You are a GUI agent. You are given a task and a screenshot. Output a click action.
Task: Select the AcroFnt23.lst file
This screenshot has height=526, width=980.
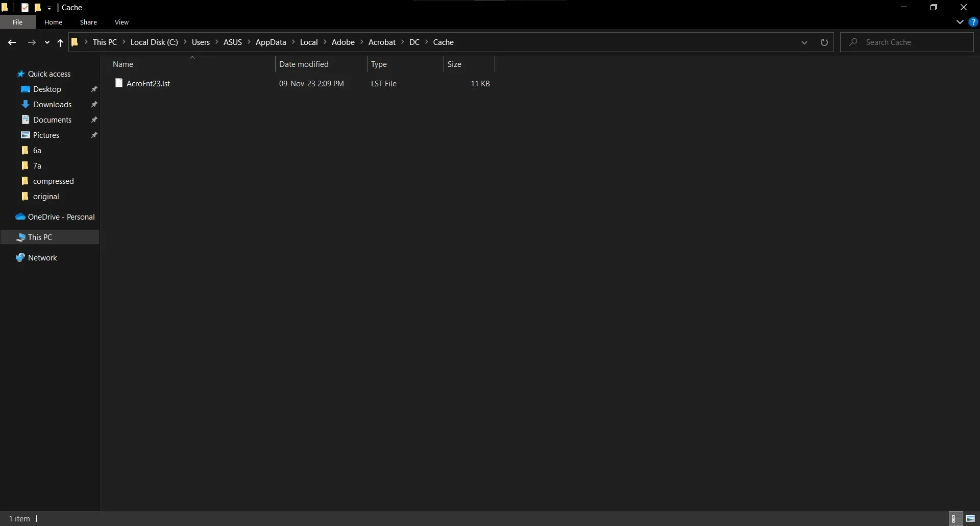(x=148, y=83)
